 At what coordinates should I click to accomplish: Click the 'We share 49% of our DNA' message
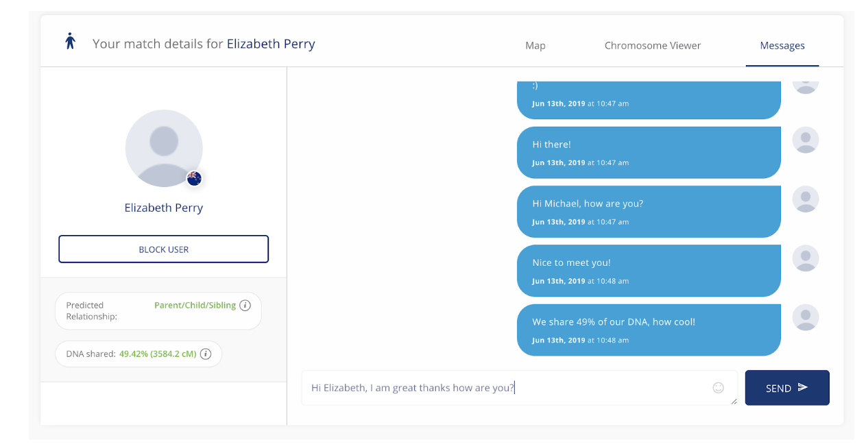[x=648, y=330]
